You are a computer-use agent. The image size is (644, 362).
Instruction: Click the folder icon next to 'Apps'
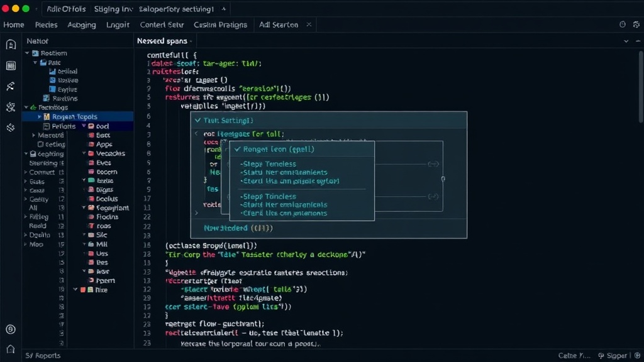point(91,144)
